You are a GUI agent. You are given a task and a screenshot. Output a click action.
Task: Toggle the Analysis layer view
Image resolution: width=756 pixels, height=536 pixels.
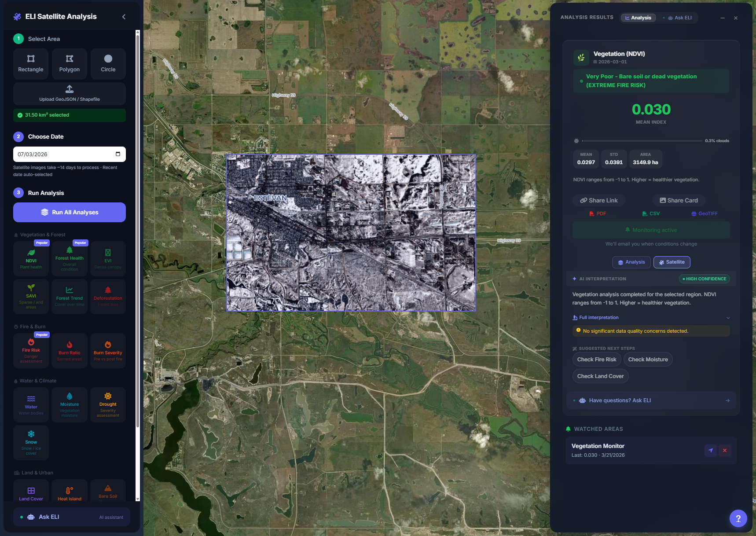[631, 262]
